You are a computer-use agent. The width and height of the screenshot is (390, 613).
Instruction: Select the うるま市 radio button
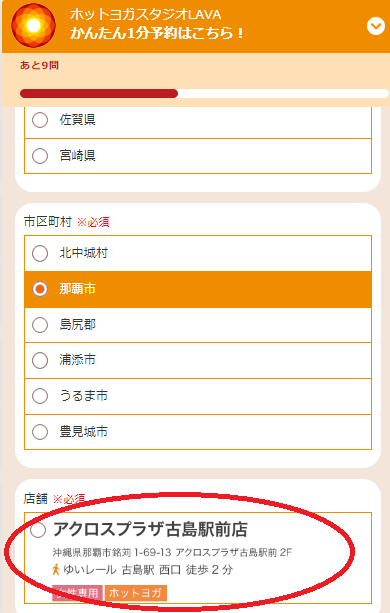coord(40,396)
